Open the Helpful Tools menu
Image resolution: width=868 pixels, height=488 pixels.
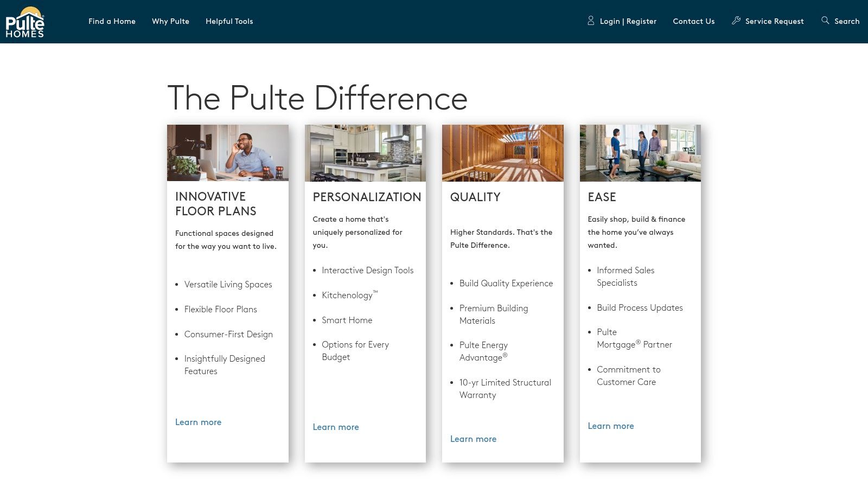[x=229, y=21]
